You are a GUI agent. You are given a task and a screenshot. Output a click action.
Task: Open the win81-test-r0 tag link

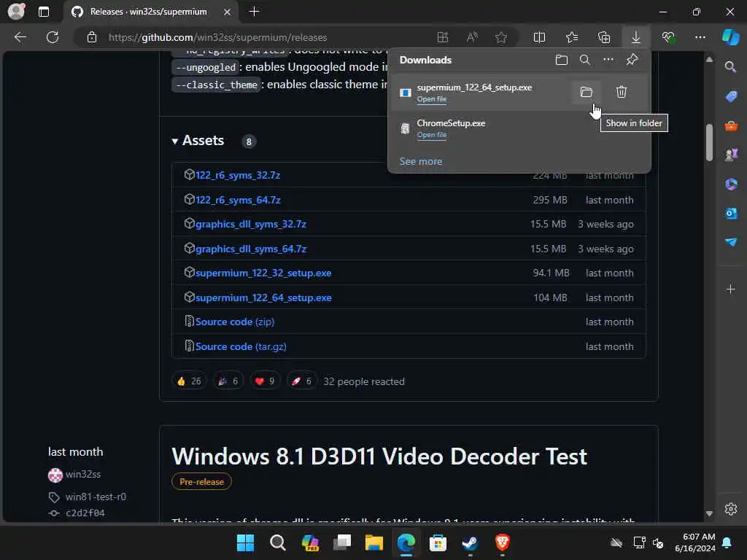tap(96, 497)
